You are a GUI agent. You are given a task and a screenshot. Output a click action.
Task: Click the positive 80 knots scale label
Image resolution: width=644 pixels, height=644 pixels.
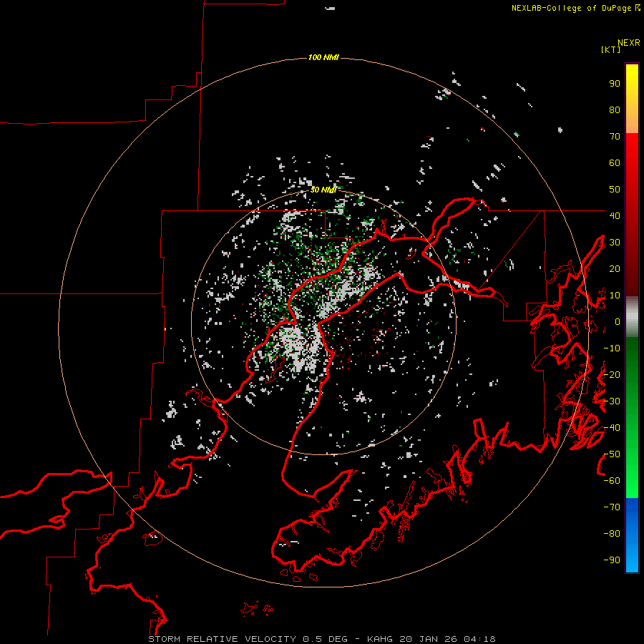point(615,110)
